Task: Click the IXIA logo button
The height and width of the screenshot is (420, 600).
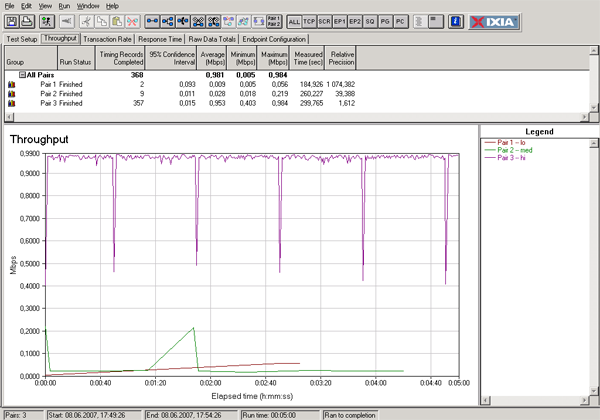Action: 493,20
